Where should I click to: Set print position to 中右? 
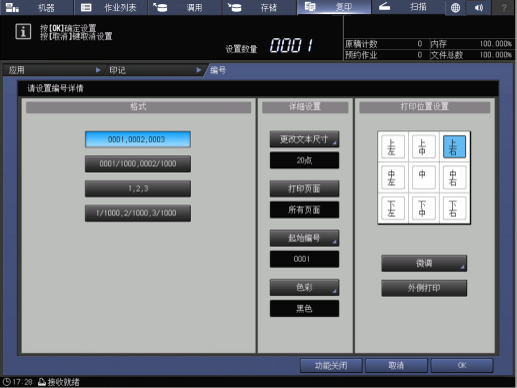(454, 177)
